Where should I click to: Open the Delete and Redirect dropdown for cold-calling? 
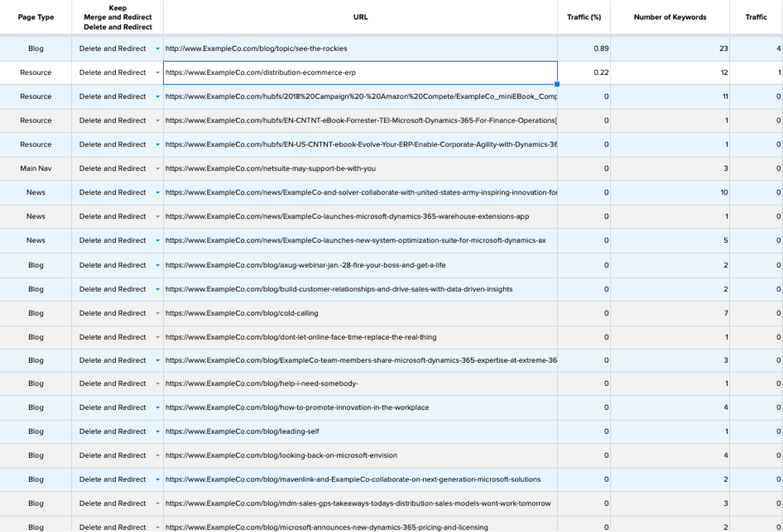pyautogui.click(x=158, y=313)
